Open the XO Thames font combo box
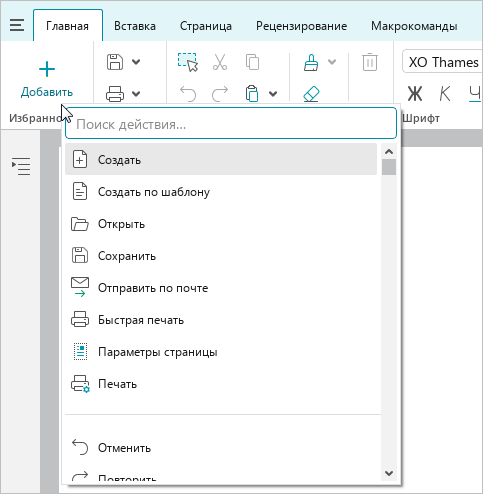This screenshot has height=494, width=483. tap(443, 62)
